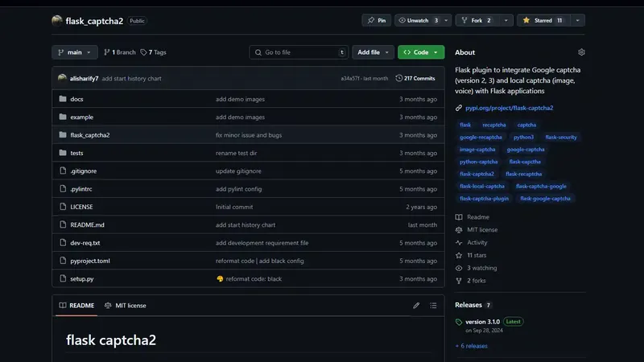
Task: Click the 3 watching eye icon
Action: (x=459, y=268)
